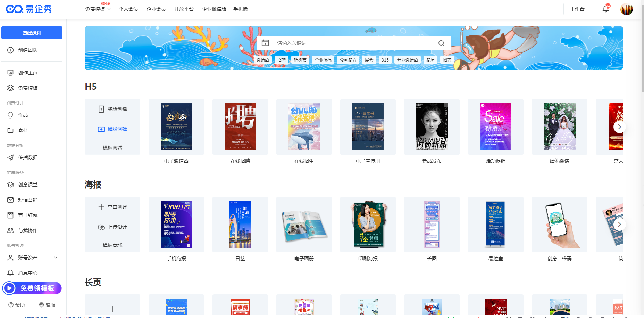Screen dimensions: 644x318
Task: Click the 节日红包 icon
Action: pyautogui.click(x=10, y=215)
